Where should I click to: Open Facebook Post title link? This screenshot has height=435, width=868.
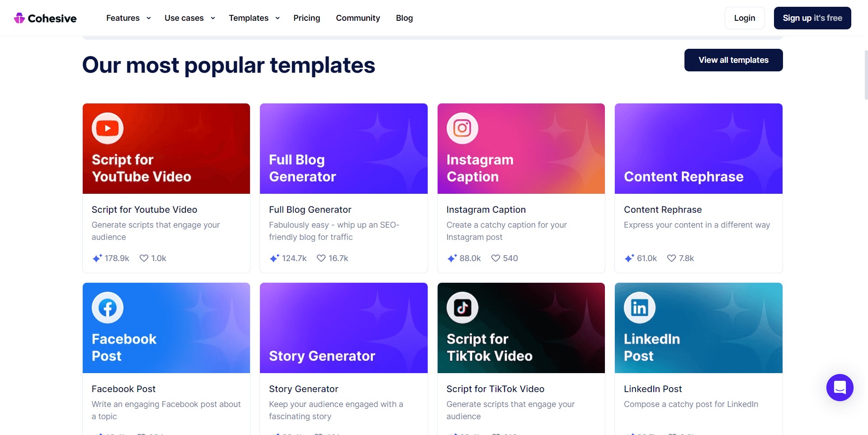tap(123, 389)
